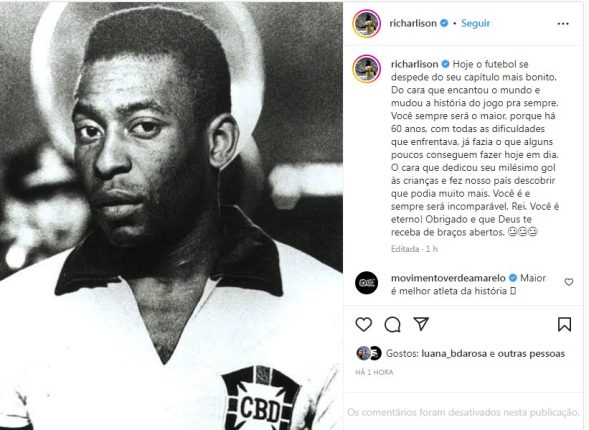Image resolution: width=589 pixels, height=430 pixels.
Task: Open the three-dot more options menu
Action: (563, 24)
